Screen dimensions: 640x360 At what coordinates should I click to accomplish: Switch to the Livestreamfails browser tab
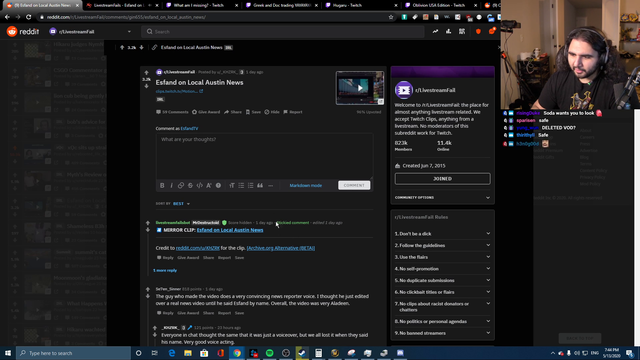[x=121, y=5]
